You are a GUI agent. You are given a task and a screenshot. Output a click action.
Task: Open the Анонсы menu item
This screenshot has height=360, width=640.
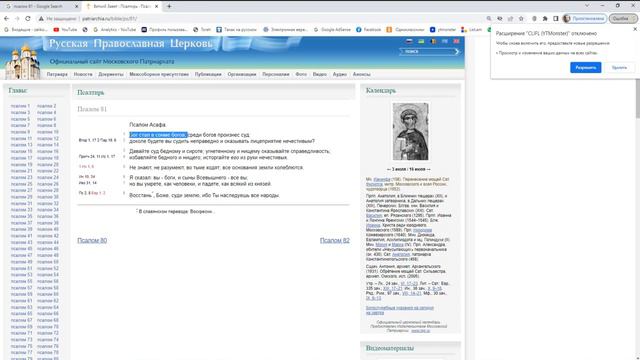pos(362,74)
